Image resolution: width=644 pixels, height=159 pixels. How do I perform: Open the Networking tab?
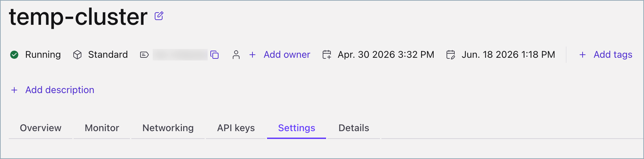click(x=168, y=128)
